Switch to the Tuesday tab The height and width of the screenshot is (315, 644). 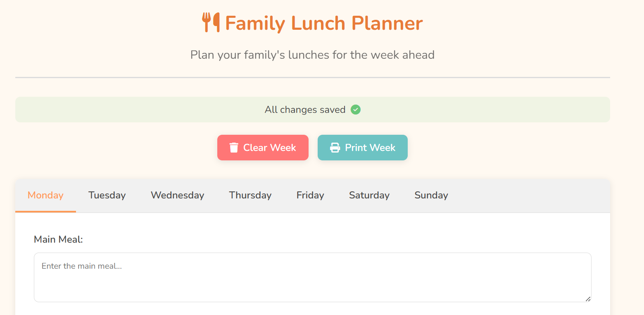coord(107,196)
